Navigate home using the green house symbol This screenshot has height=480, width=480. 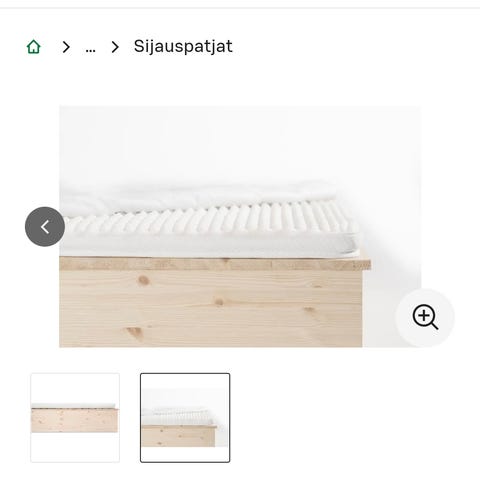(x=33, y=47)
